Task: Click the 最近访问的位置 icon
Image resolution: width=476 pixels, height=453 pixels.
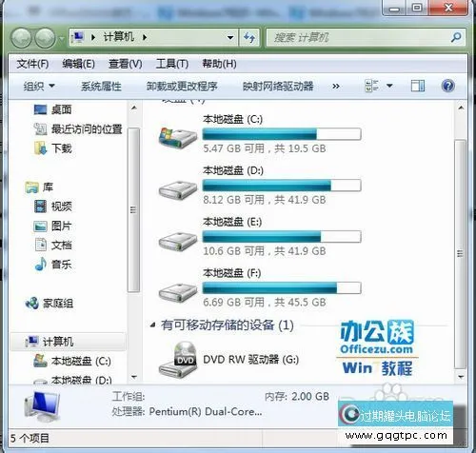Action: pos(40,128)
